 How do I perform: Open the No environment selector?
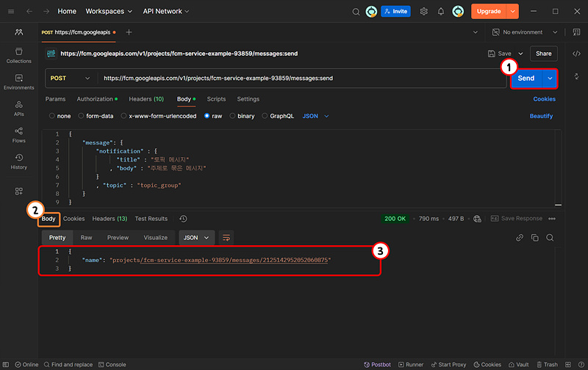pos(525,32)
